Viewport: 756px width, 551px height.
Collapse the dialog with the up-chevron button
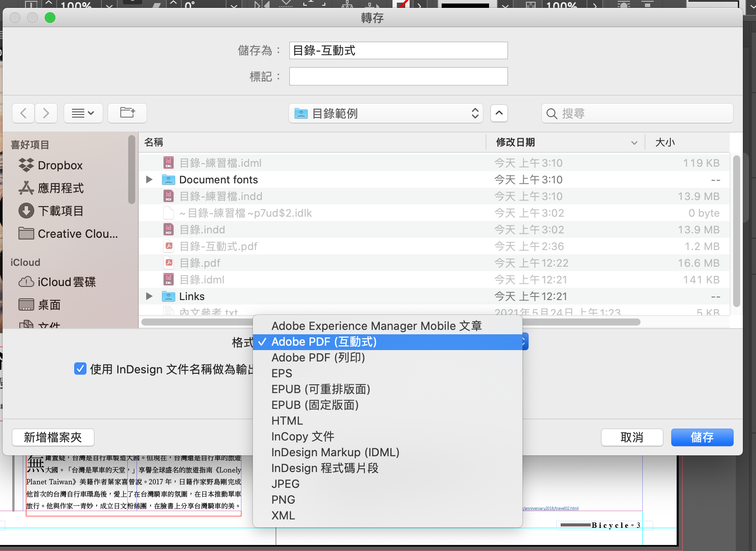tap(499, 113)
